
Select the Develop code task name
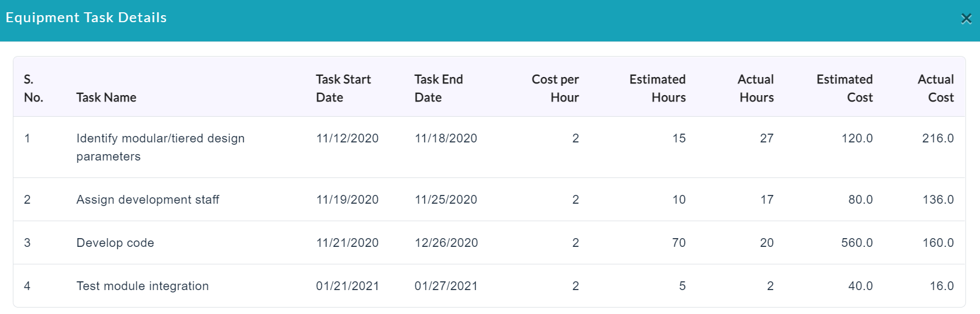click(x=115, y=243)
